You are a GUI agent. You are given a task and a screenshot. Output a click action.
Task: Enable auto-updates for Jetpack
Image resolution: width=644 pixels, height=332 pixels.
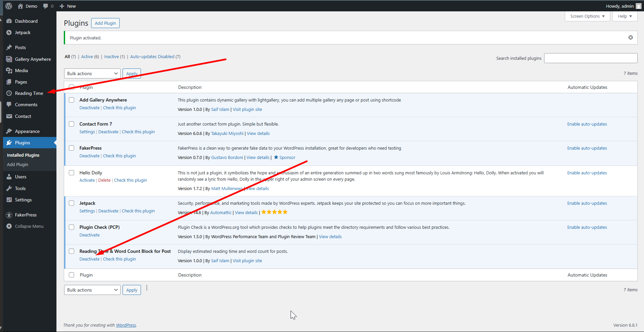[x=587, y=203]
